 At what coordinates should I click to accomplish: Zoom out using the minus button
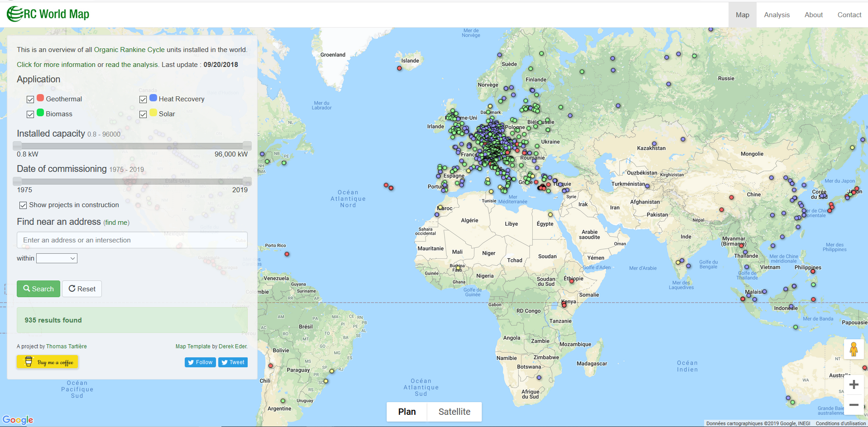point(854,405)
